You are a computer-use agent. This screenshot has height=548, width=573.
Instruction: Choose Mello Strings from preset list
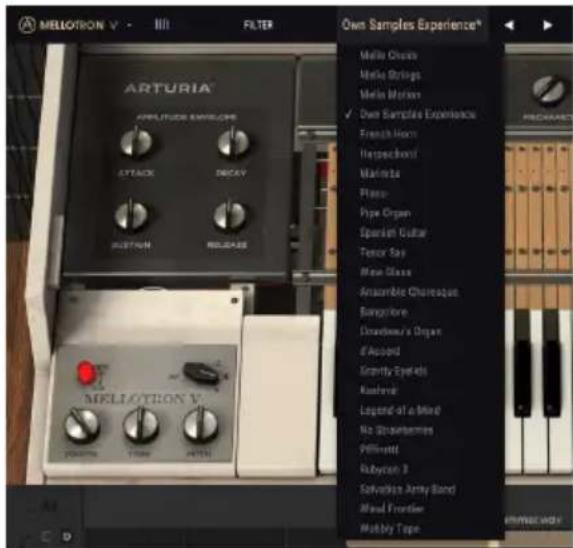(x=390, y=75)
